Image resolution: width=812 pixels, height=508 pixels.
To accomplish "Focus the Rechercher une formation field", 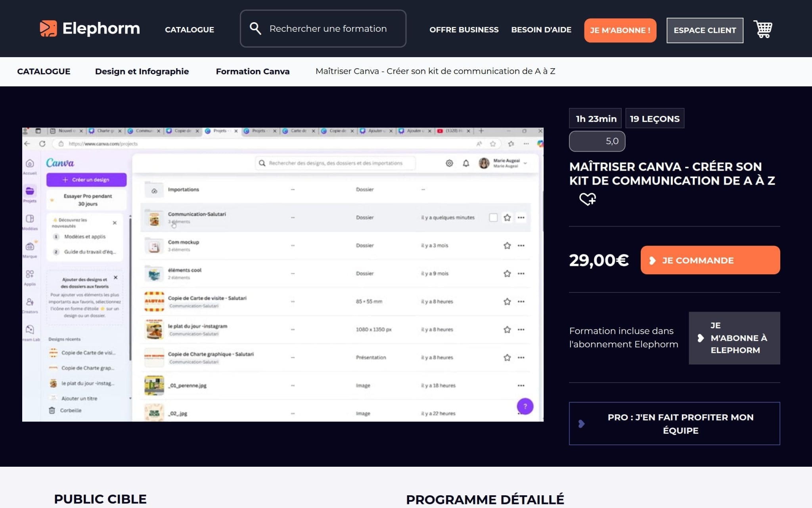I will click(x=323, y=29).
